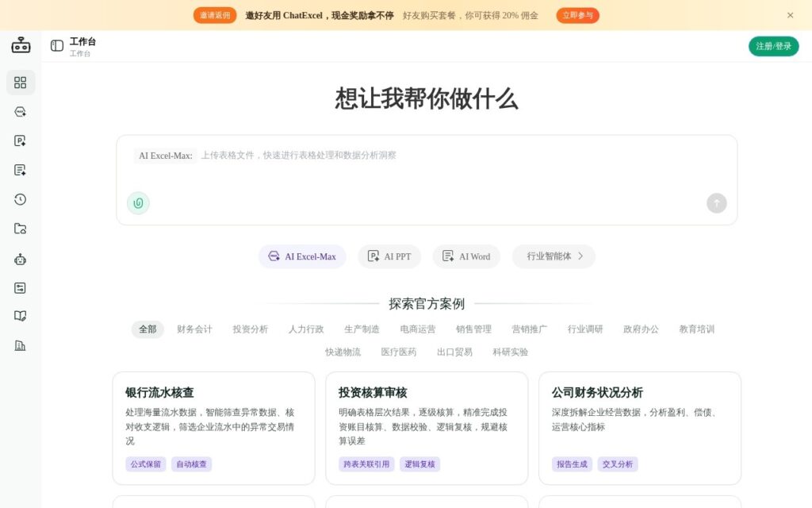
Task: Select the 医疗医药 category tab
Action: 399,352
